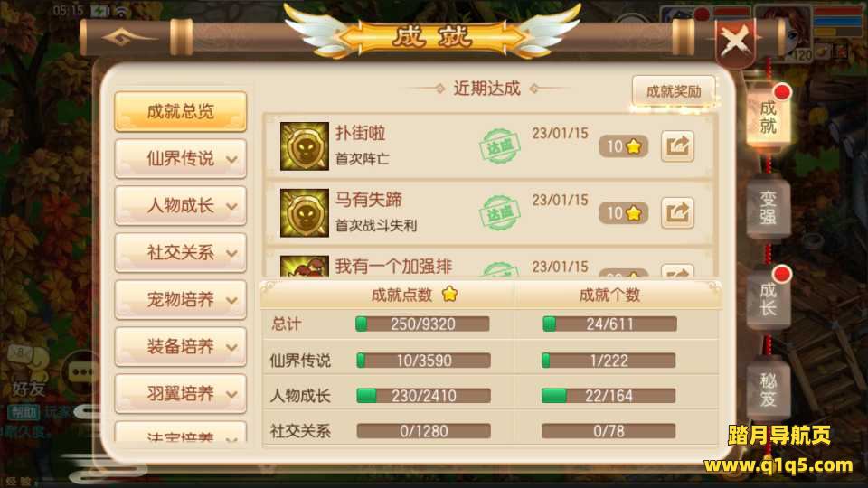
Task: Expand the 人物成长 category
Action: [181, 206]
